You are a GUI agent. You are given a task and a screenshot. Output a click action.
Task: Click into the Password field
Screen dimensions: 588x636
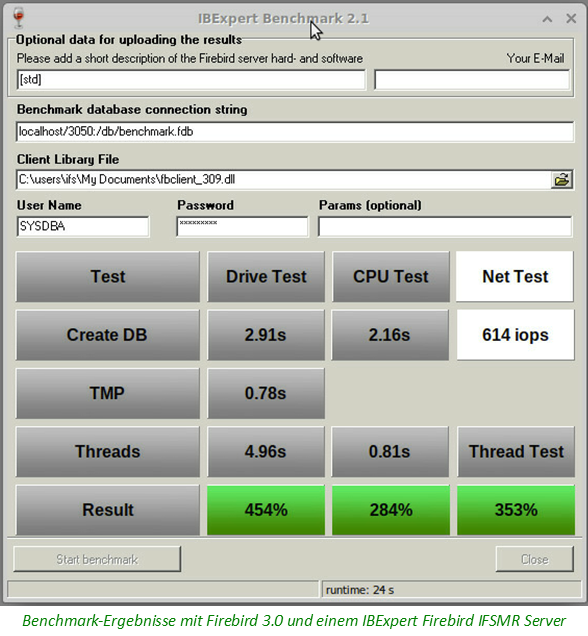(242, 226)
